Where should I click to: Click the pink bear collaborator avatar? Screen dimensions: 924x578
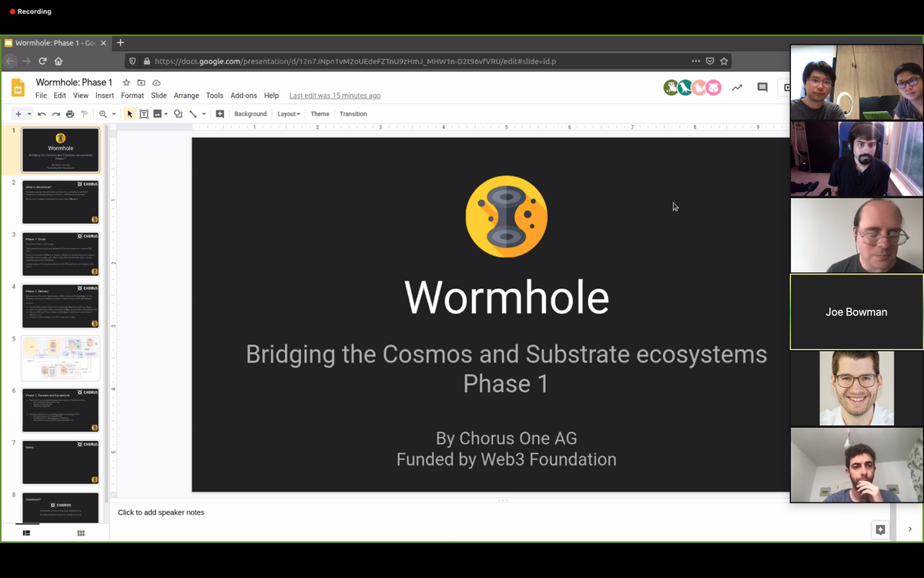714,88
